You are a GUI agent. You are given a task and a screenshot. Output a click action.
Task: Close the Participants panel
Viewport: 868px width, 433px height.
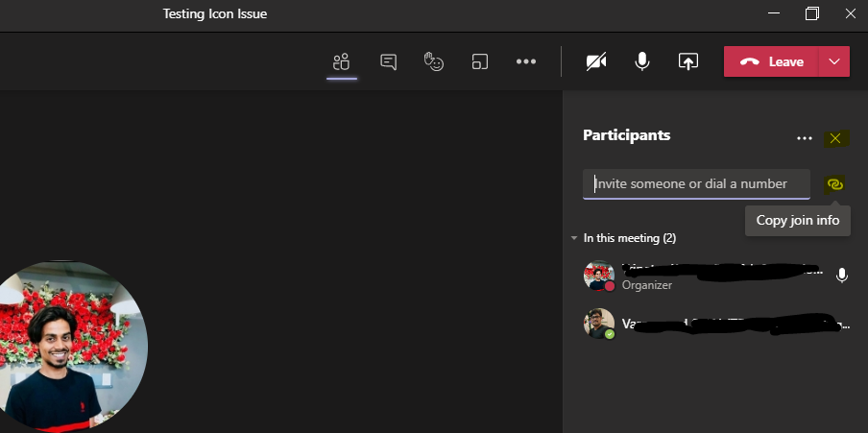click(835, 138)
